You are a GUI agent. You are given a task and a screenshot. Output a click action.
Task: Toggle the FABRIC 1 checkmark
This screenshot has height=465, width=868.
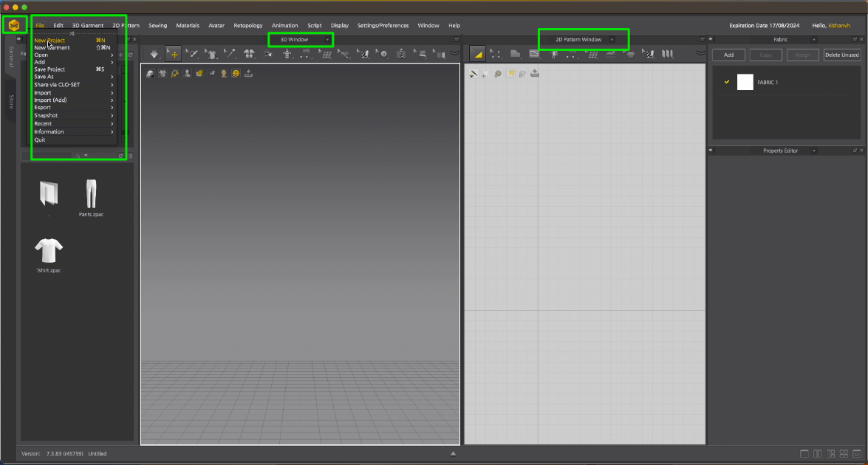(727, 82)
